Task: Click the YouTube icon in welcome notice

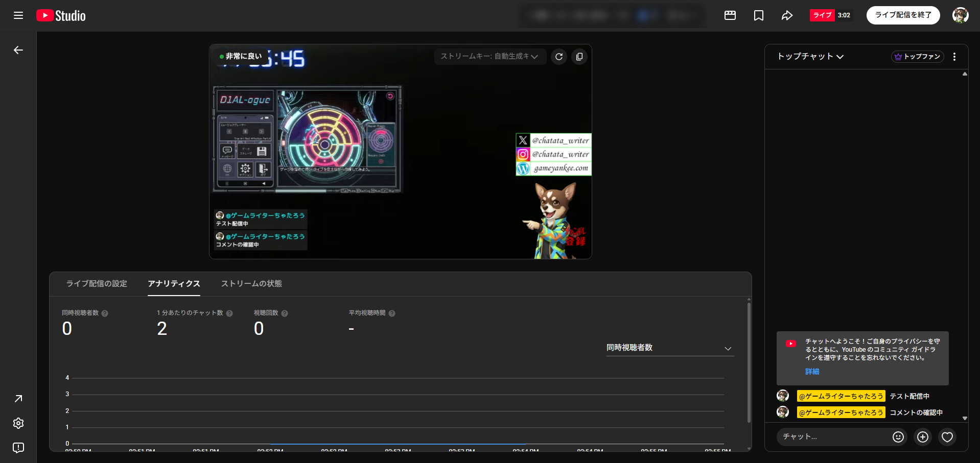Action: (791, 344)
